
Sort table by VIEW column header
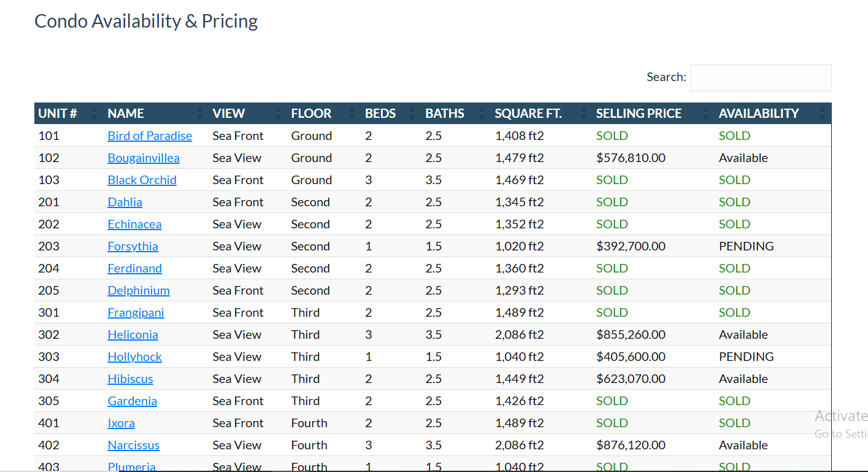pyautogui.click(x=248, y=114)
